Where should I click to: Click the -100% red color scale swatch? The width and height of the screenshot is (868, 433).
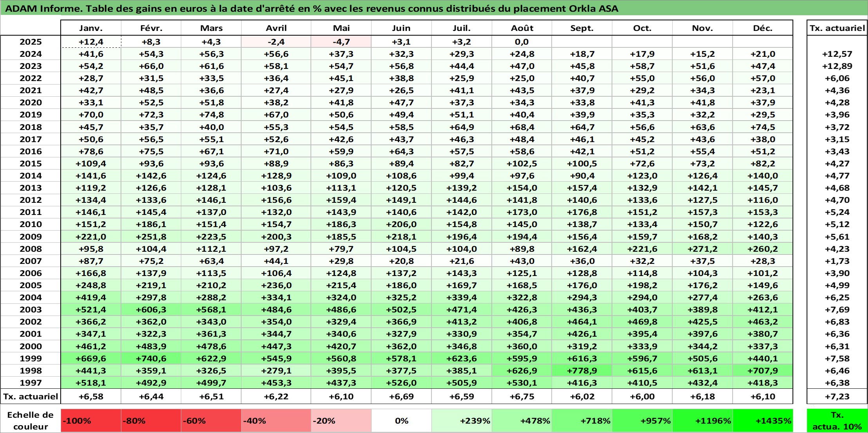(91, 421)
